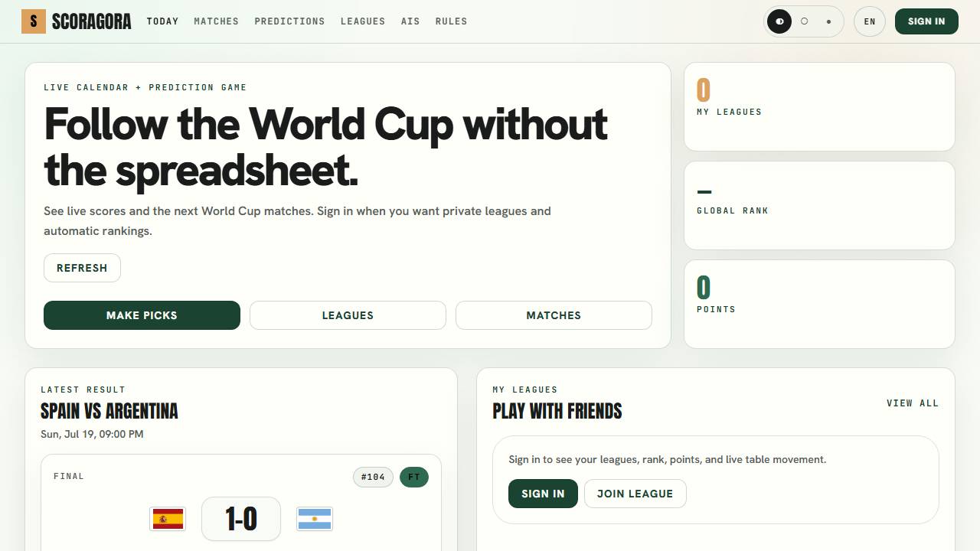
Task: Click the Points stat card
Action: pyautogui.click(x=819, y=304)
